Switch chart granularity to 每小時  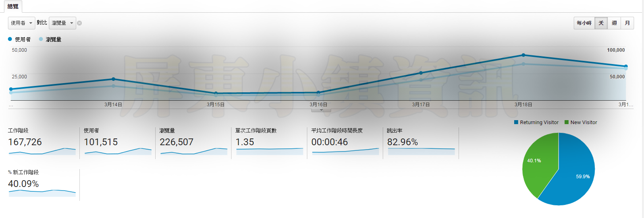coord(584,23)
